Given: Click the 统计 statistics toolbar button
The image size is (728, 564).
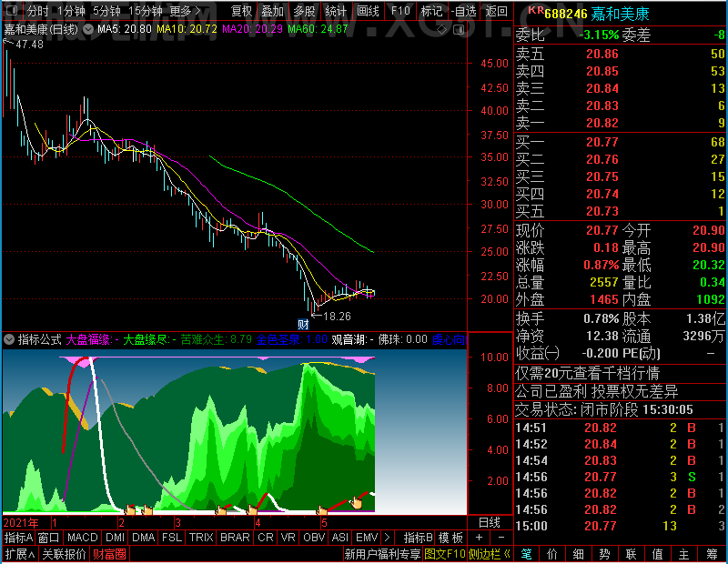Looking at the screenshot, I should tap(336, 11).
